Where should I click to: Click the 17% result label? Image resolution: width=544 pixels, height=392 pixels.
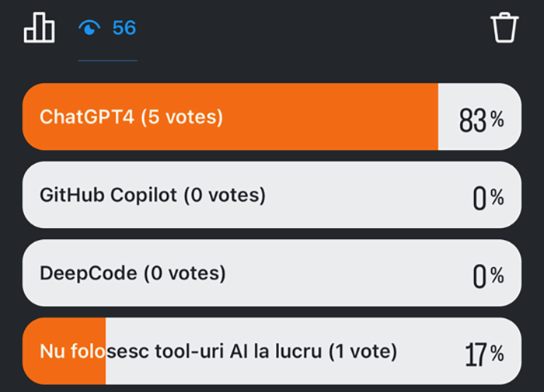(484, 354)
